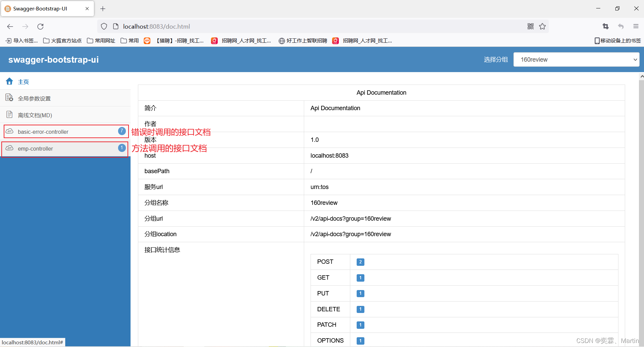Click the POST count badge 2
Viewport: 644px width, 347px height.
[360, 262]
